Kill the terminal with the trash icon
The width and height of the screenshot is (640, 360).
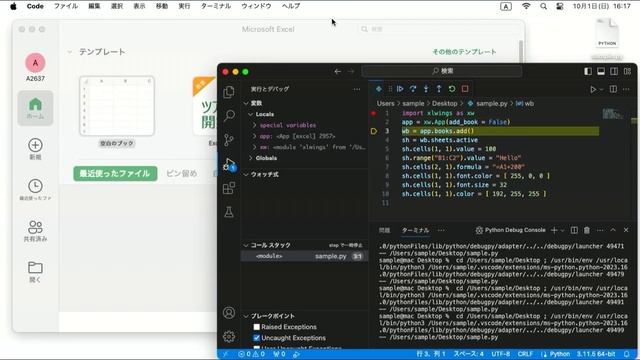click(x=587, y=230)
